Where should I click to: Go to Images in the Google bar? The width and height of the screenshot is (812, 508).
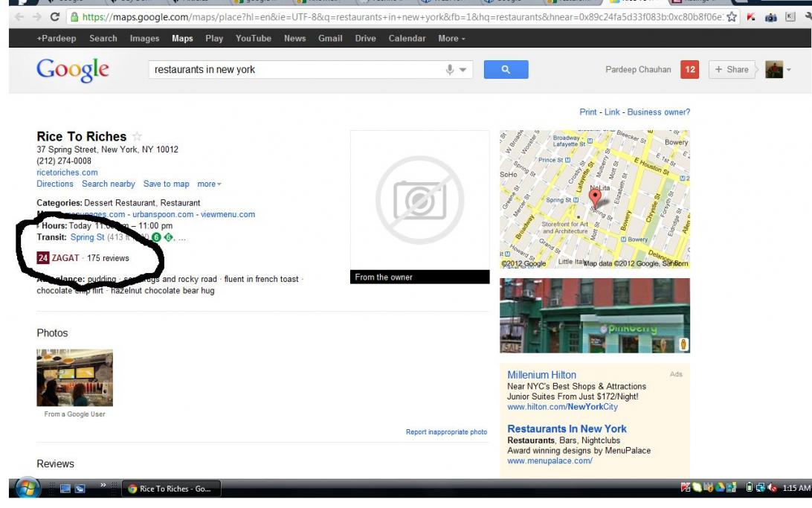point(144,39)
